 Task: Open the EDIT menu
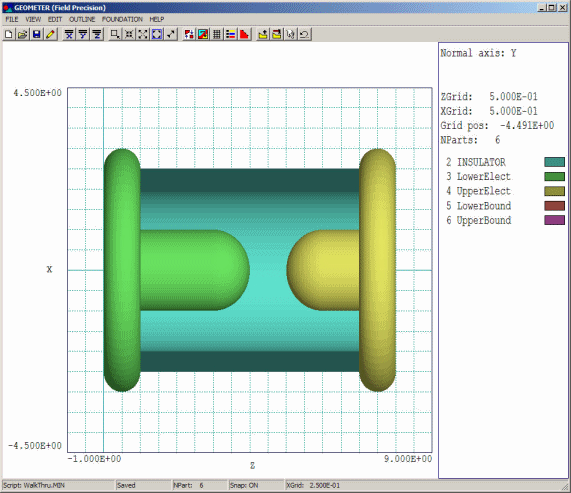(55, 19)
